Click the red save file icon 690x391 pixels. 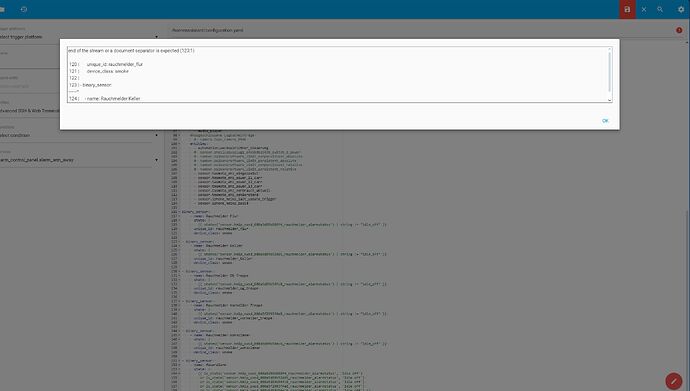[x=627, y=9]
